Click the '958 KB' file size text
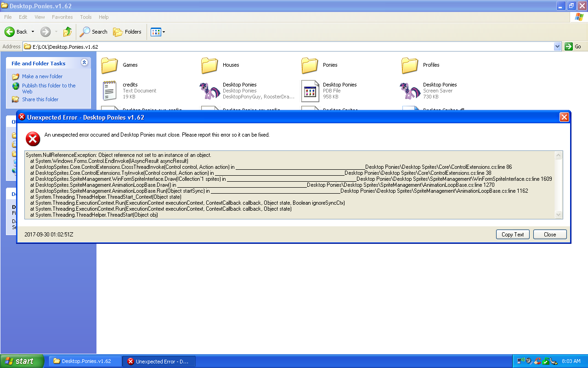The height and width of the screenshot is (368, 588). pos(331,97)
